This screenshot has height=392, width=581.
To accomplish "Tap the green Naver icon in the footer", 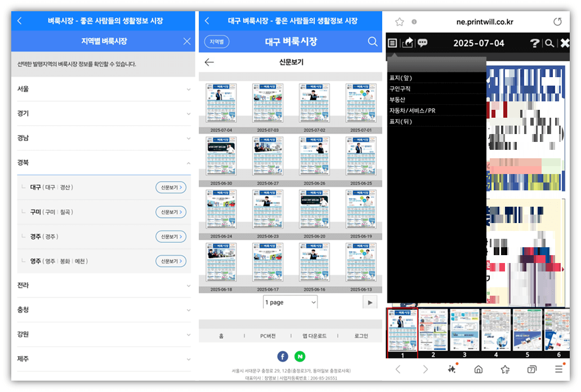I will point(300,357).
